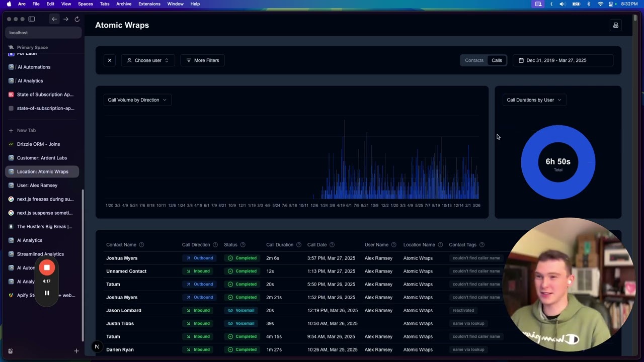
Task: Open the top-right Atomic Wraps header icon
Action: point(615,25)
